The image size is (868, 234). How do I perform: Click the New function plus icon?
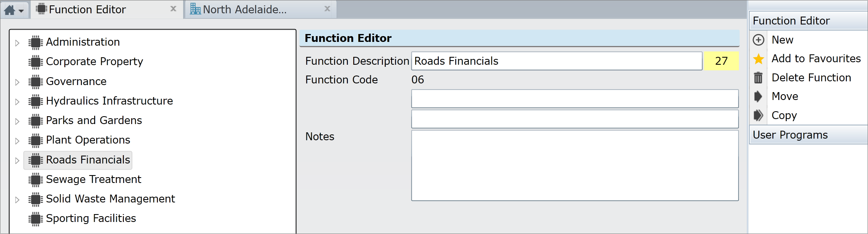[758, 40]
